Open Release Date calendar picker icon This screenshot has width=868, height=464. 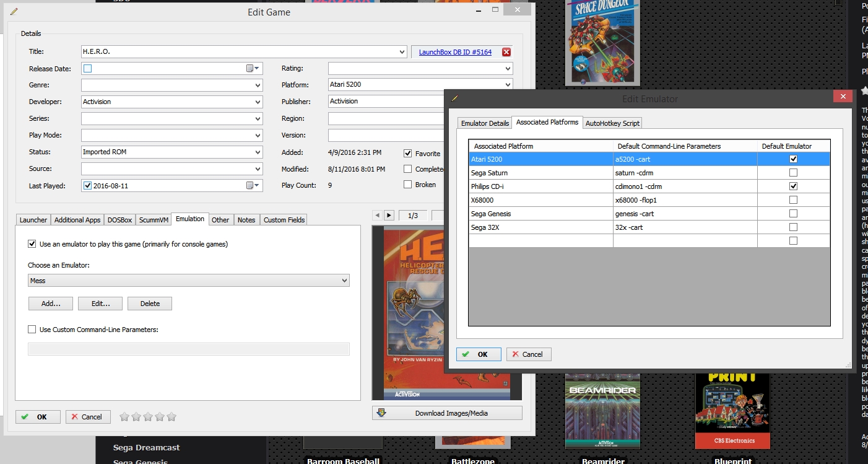(253, 68)
